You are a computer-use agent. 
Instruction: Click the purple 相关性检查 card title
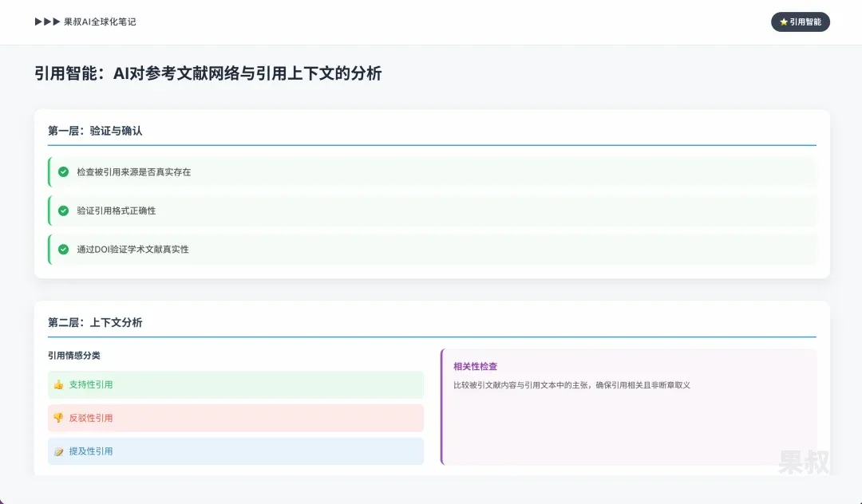click(x=475, y=366)
